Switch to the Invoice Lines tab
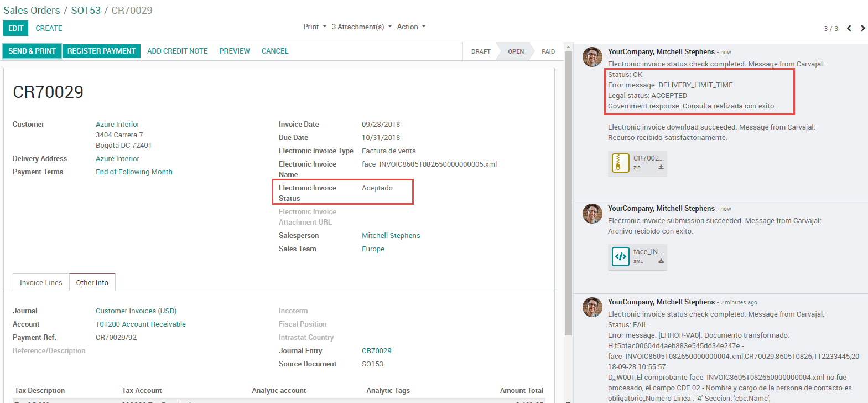Screen dimensions: 868x403 point(41,282)
